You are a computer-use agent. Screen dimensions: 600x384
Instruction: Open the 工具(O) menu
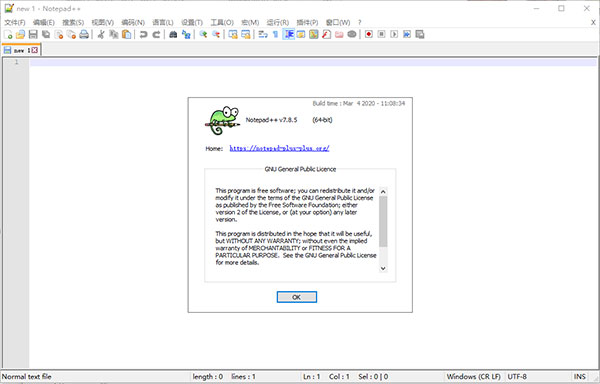[222, 23]
